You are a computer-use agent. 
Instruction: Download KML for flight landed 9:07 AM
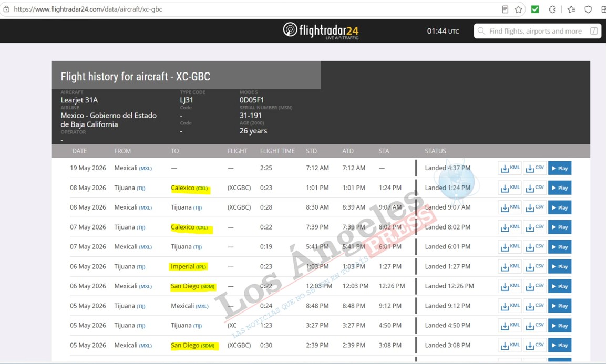(510, 207)
